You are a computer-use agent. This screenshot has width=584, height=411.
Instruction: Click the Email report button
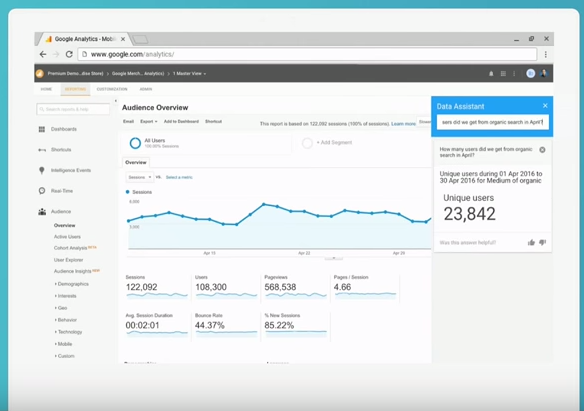click(x=128, y=121)
